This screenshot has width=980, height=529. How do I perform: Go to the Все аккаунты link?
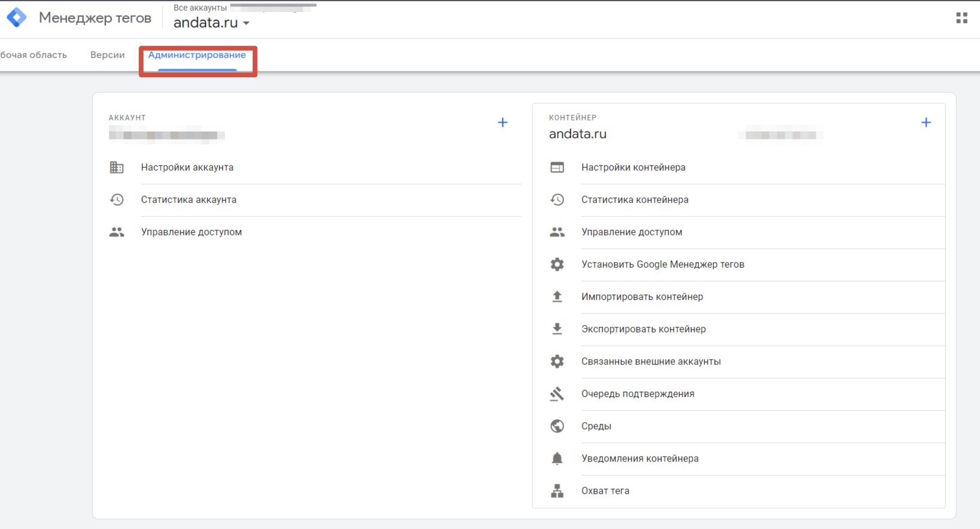coord(200,8)
